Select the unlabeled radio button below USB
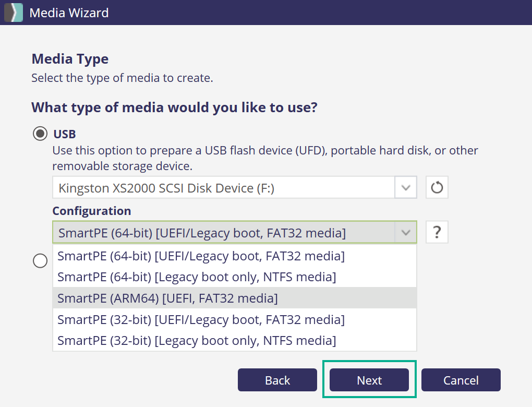This screenshot has height=407, width=532. point(40,261)
